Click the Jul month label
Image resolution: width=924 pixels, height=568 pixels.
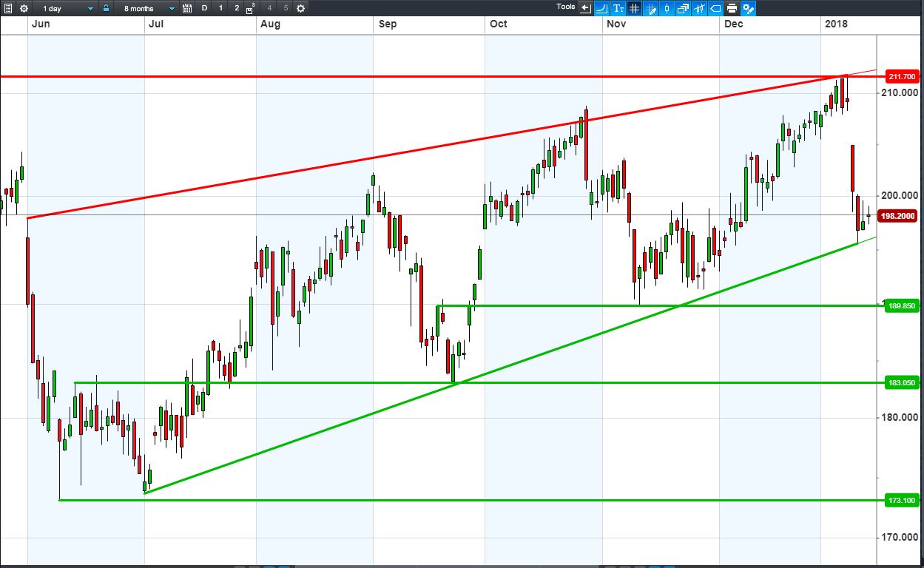coord(155,24)
